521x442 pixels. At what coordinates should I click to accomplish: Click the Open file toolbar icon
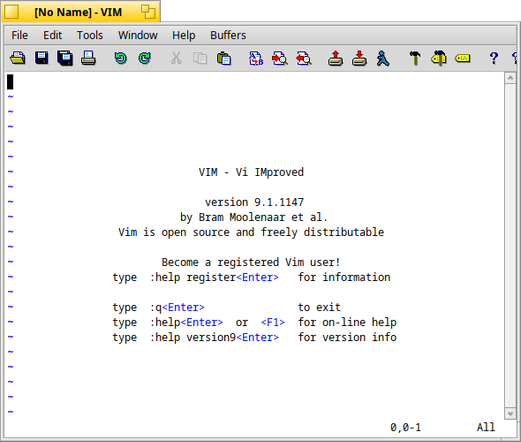pyautogui.click(x=17, y=58)
